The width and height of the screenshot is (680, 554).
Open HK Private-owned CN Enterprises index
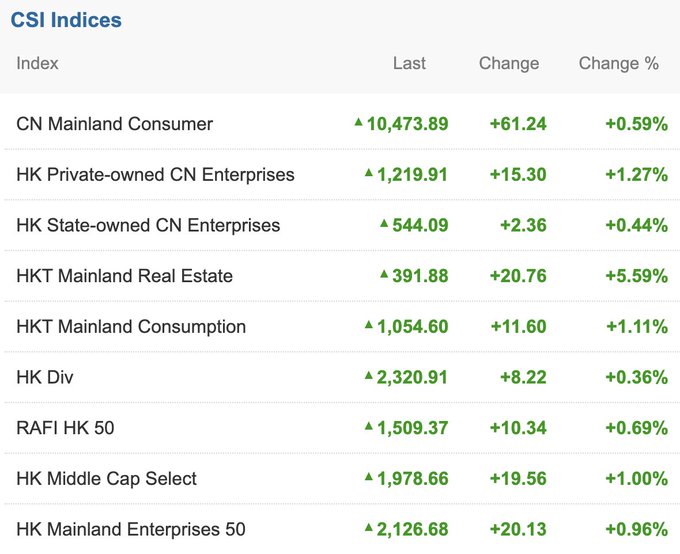155,175
